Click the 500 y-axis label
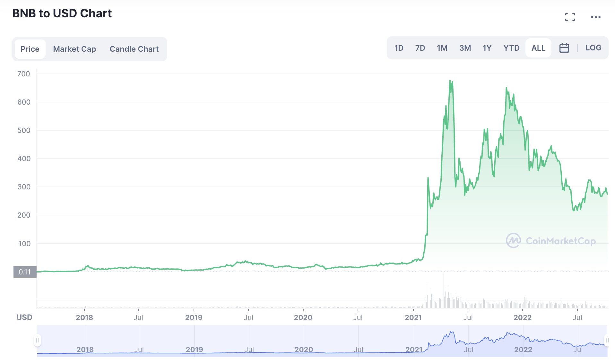615x364 pixels. [24, 131]
